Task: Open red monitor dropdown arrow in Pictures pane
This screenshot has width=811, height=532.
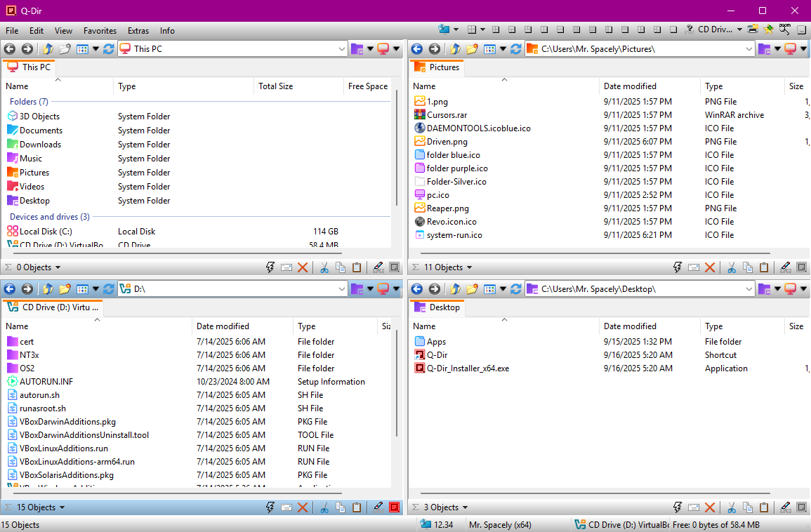Action: point(803,49)
